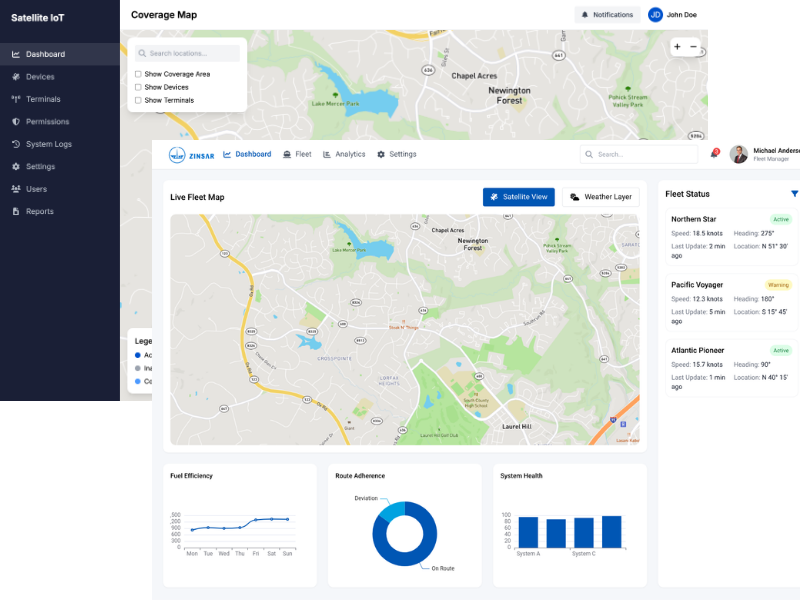Click the Route Adherence donut chart

pyautogui.click(x=405, y=534)
